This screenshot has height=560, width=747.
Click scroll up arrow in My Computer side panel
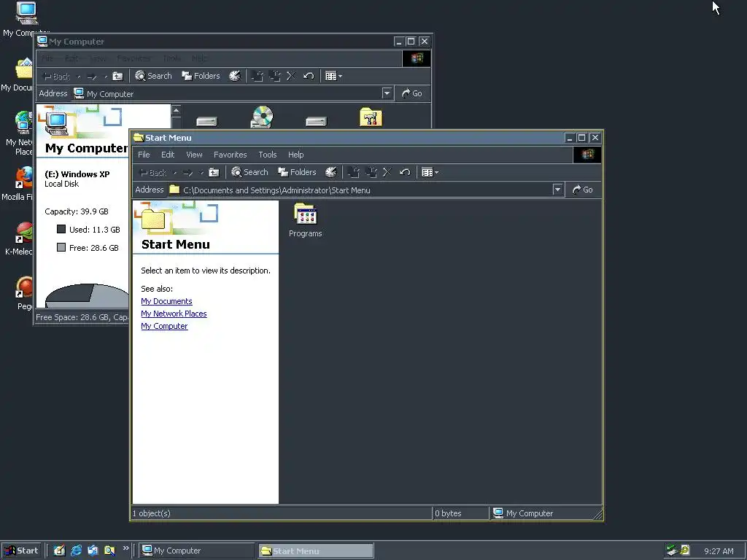176,110
